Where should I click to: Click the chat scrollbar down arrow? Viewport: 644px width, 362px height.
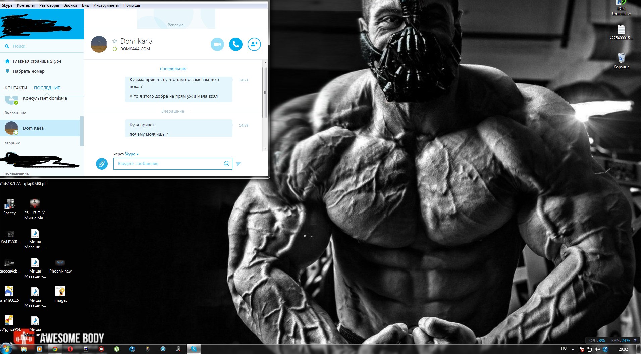pos(265,148)
